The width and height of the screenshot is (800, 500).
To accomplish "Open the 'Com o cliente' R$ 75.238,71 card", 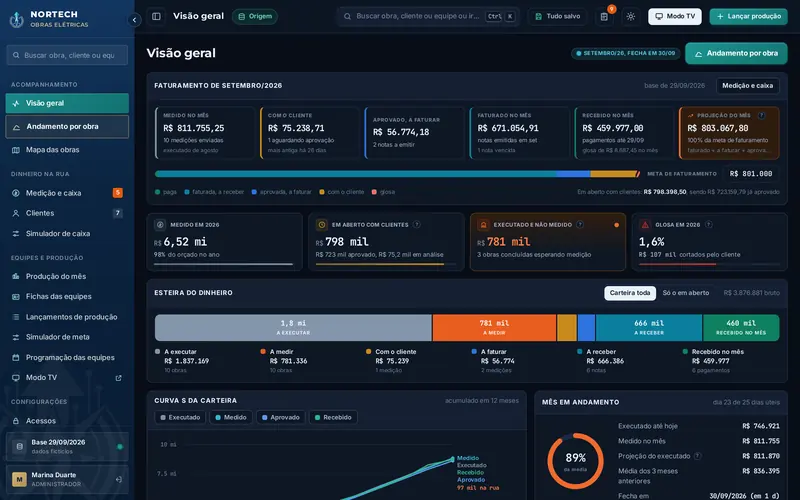I will pyautogui.click(x=310, y=133).
